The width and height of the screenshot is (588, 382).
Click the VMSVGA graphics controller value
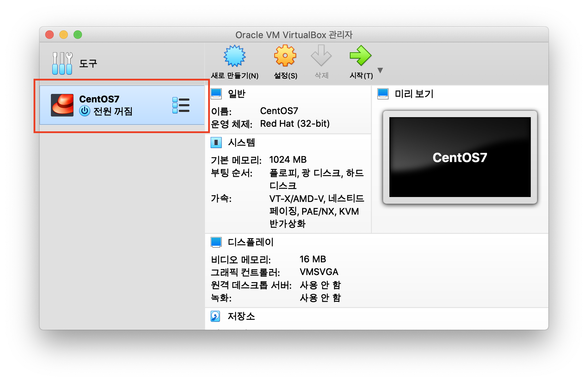319,272
